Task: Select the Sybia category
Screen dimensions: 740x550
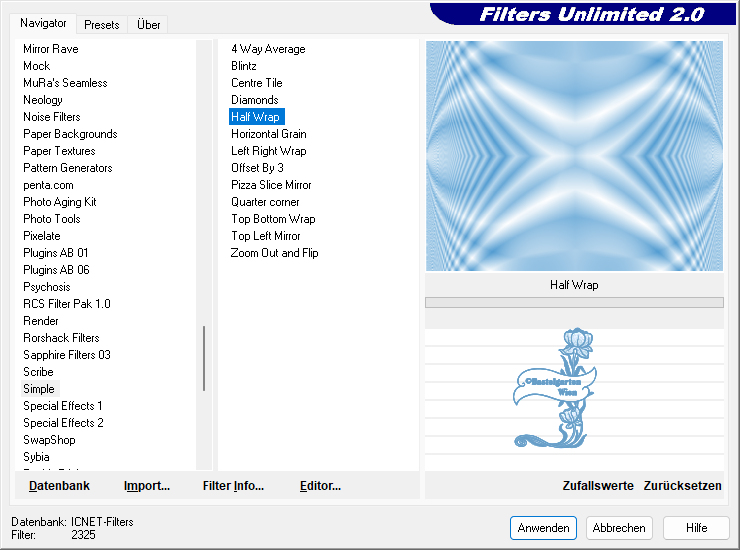Action: (x=36, y=457)
